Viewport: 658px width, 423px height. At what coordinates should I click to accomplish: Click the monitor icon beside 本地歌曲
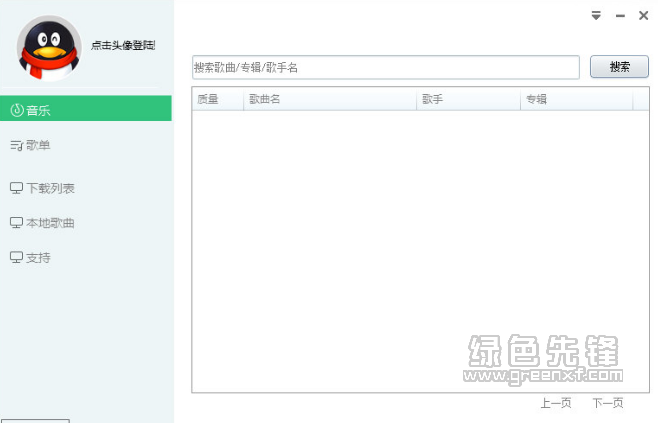tap(16, 222)
